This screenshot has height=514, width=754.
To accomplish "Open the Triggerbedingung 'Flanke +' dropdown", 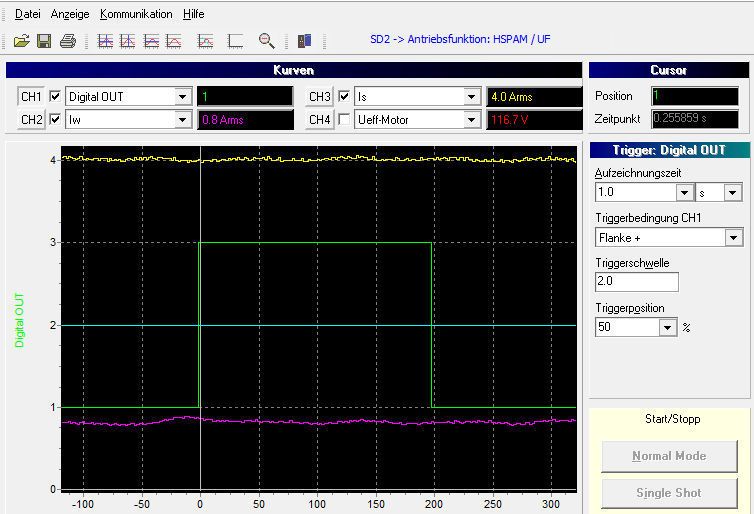I will pyautogui.click(x=733, y=238).
